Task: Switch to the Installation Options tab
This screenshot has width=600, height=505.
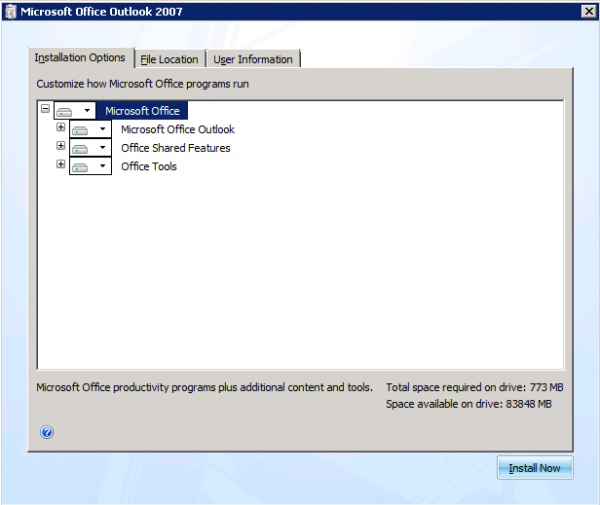Action: pyautogui.click(x=80, y=58)
